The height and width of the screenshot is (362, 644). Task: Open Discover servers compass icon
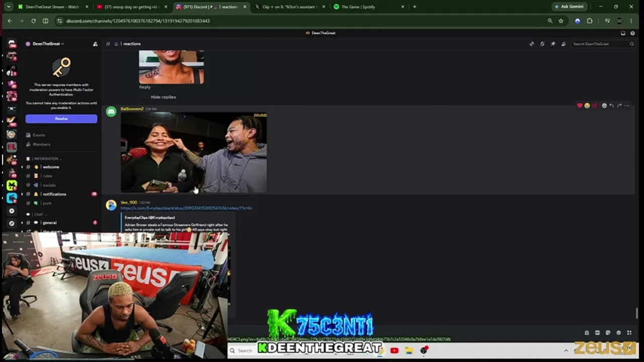[12, 223]
